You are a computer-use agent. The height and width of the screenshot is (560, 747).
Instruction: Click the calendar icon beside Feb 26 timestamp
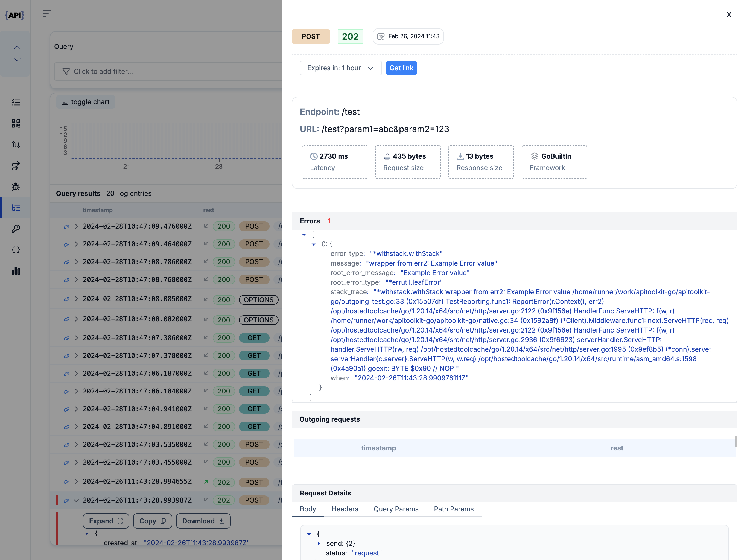pyautogui.click(x=381, y=36)
